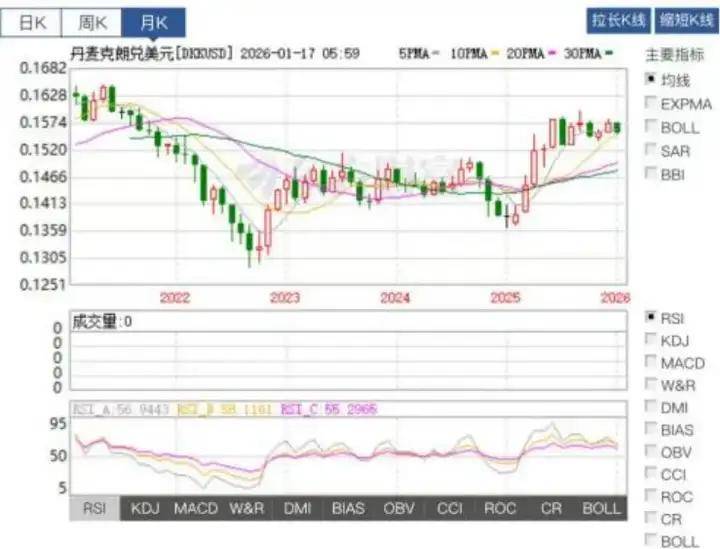Select the DMI sub-indicator radio on right
This screenshot has width=720, height=549.
point(650,406)
